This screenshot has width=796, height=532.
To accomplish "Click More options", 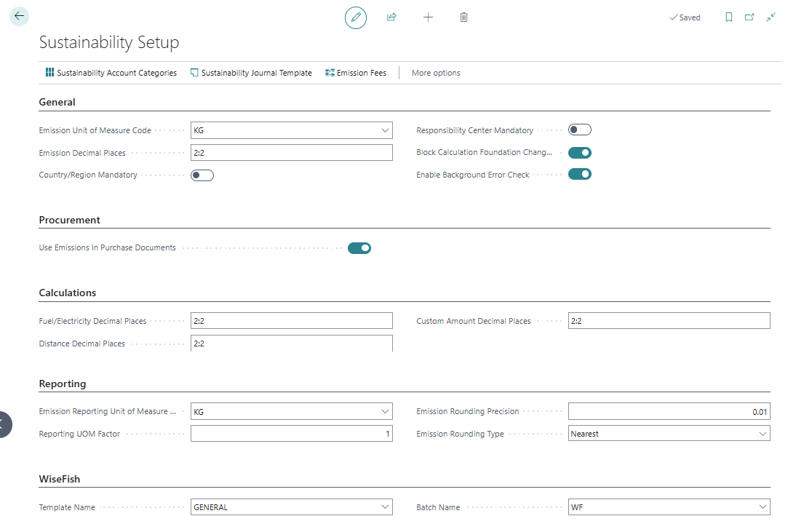I will pyautogui.click(x=436, y=73).
